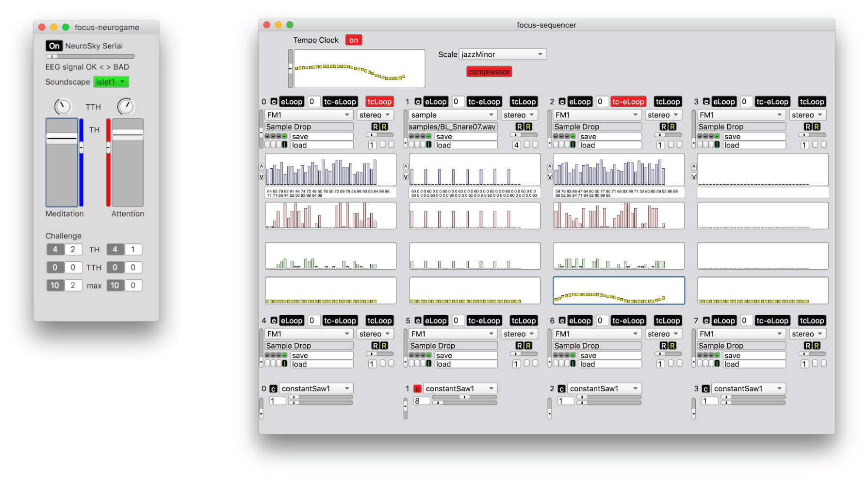Click track 5 'e' edit icon
The width and height of the screenshot is (868, 481).
(418, 321)
